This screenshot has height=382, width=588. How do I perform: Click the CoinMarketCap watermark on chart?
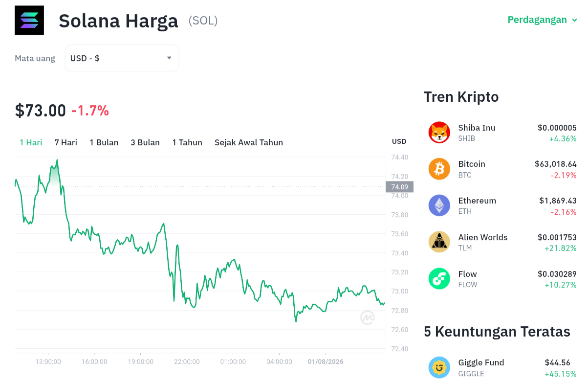pyautogui.click(x=368, y=317)
